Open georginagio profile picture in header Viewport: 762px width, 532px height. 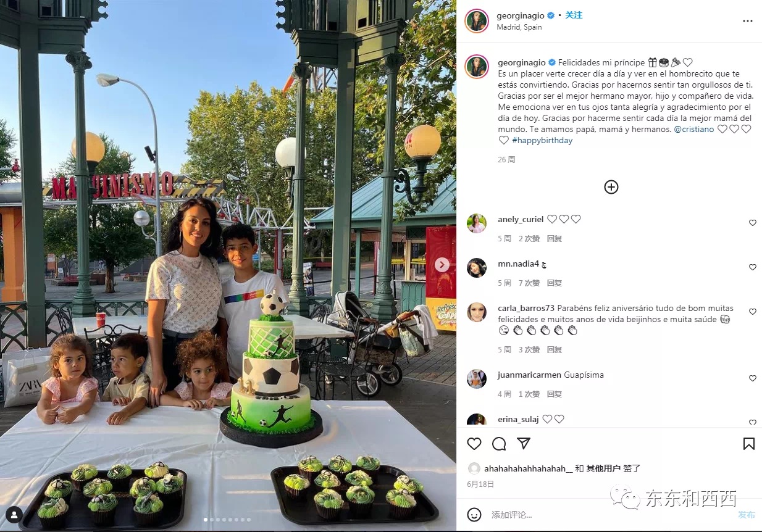pos(477,21)
